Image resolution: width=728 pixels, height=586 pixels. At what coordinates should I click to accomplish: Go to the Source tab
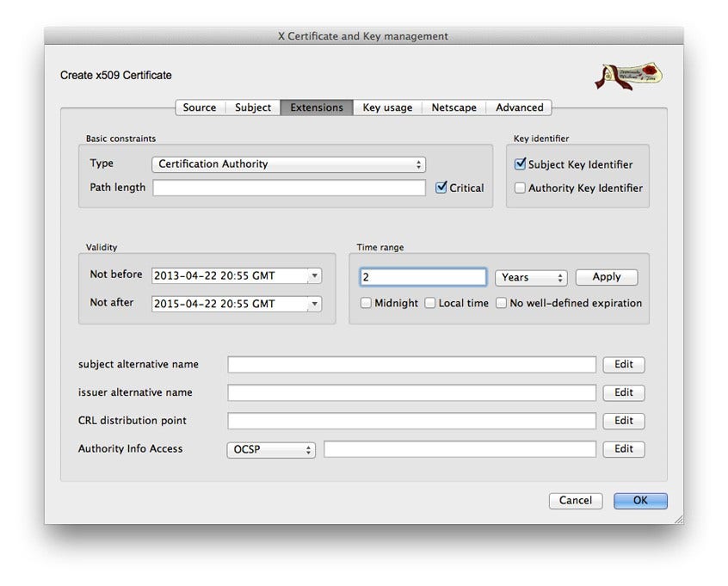tap(199, 108)
